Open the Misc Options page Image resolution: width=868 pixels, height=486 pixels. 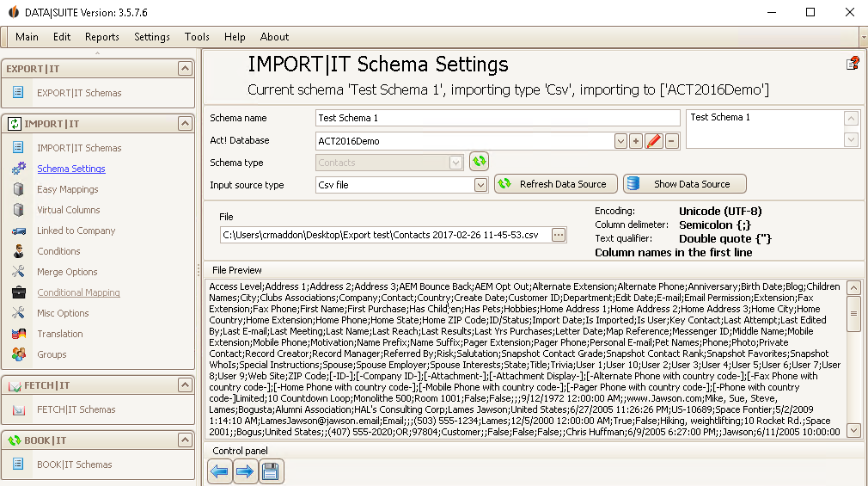63,313
